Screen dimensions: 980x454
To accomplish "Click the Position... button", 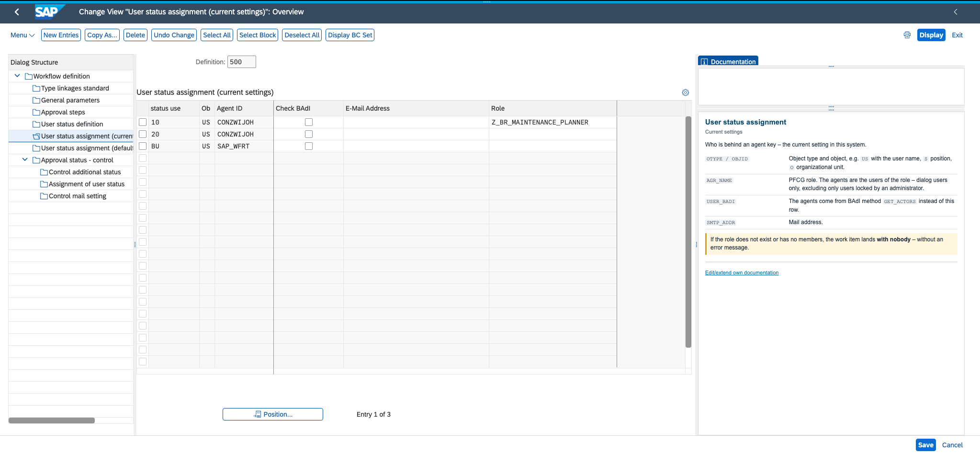I will pyautogui.click(x=273, y=414).
